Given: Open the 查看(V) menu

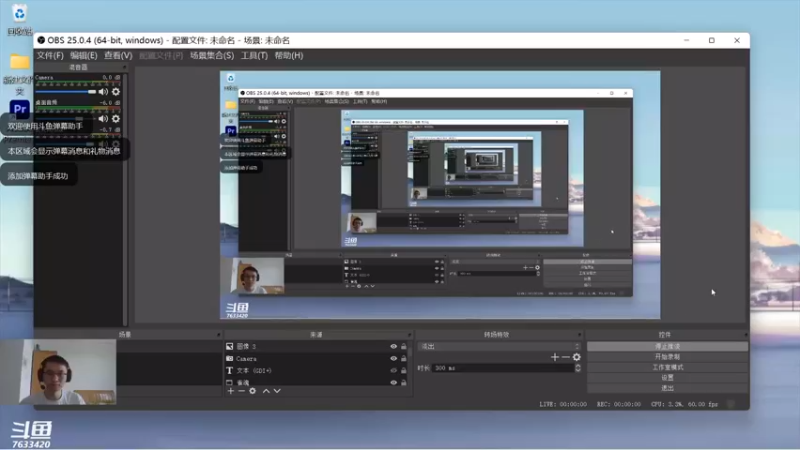Looking at the screenshot, I should (x=118, y=56).
